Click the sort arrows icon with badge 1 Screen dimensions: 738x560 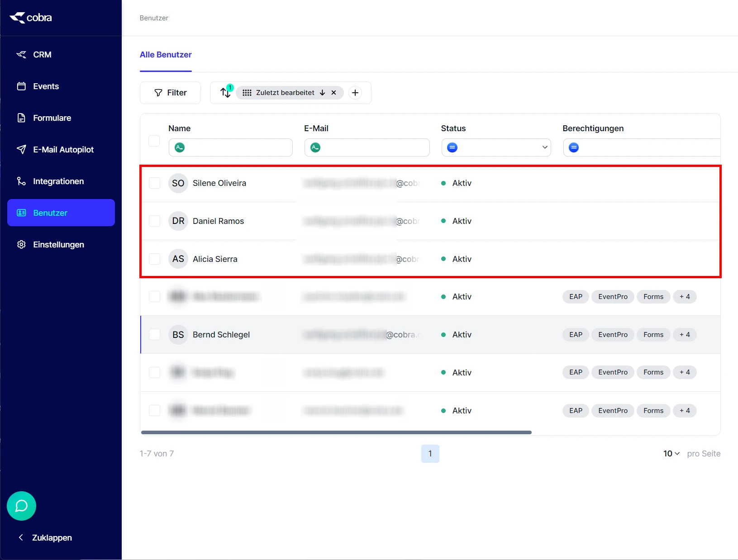click(x=225, y=92)
